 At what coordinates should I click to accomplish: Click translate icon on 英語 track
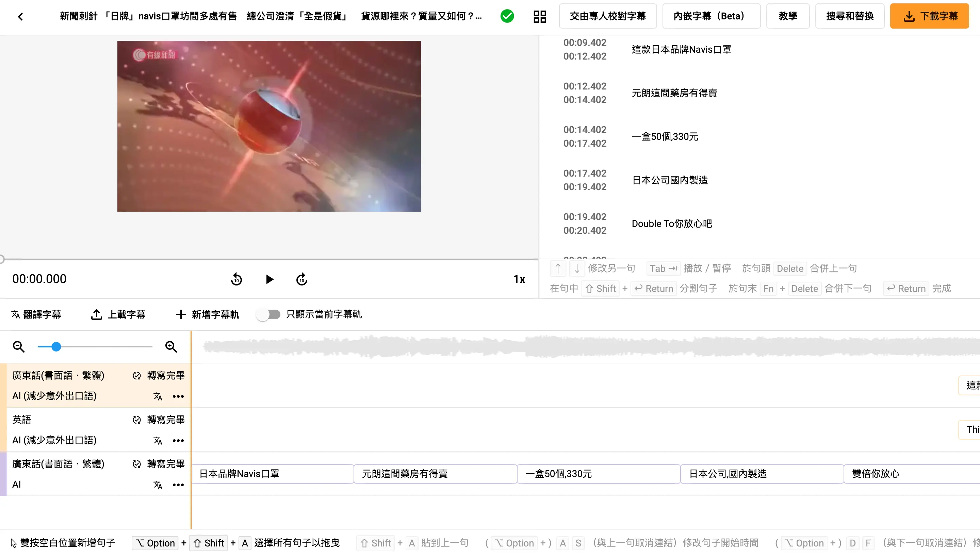coord(158,441)
